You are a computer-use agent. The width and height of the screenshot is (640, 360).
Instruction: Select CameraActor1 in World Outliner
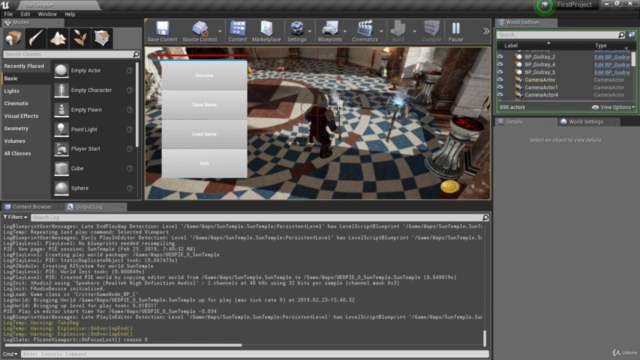(x=541, y=87)
